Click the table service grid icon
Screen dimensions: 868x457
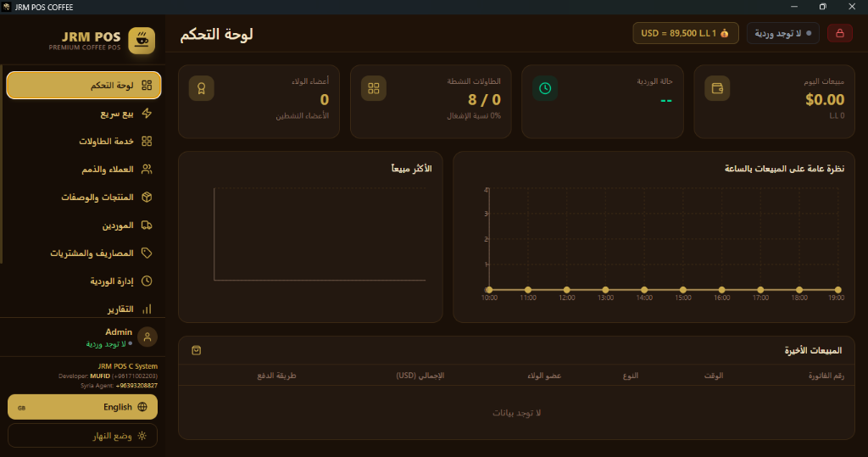(x=147, y=142)
